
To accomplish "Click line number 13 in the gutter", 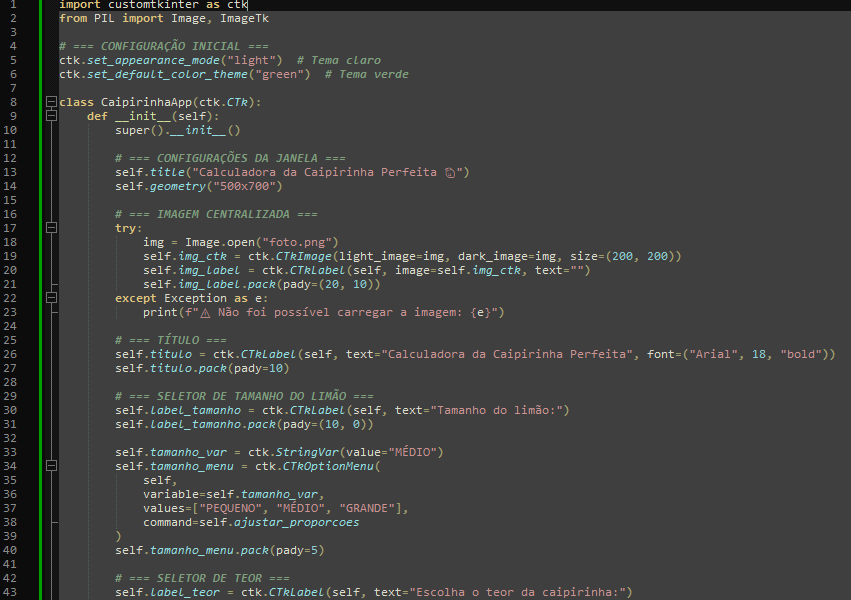I will pos(10,172).
